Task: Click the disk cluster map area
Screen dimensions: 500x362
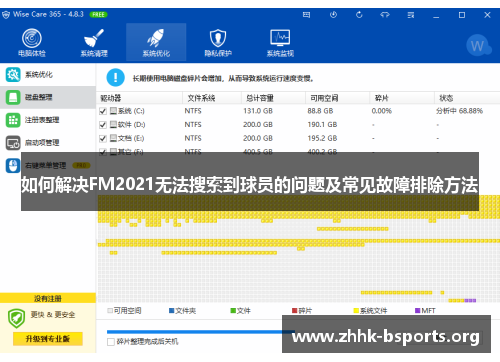Action: (298, 248)
